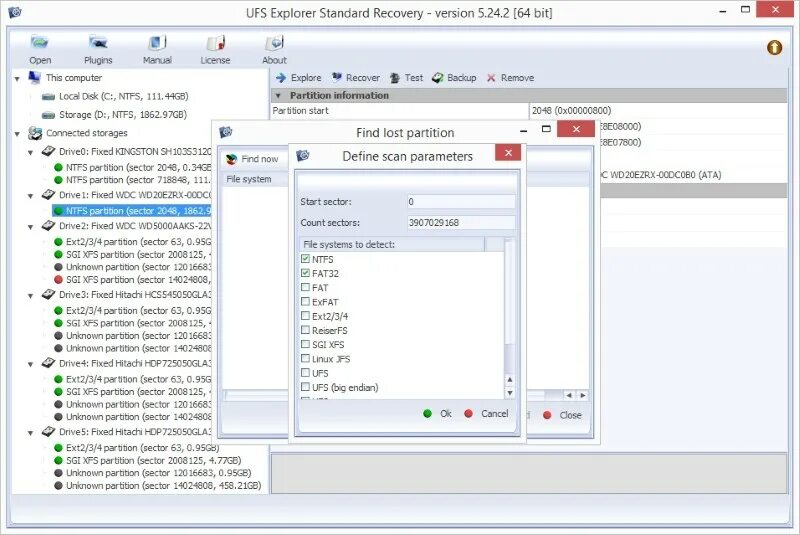
Task: Enable the Ext2/3/4 file system checkbox
Action: 305,316
